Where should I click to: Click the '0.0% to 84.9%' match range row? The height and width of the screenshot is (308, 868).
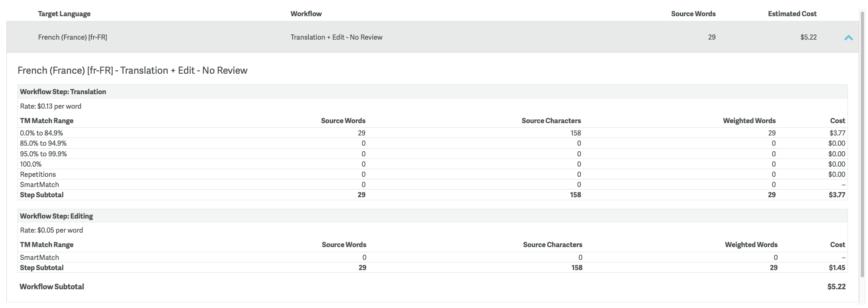pos(433,133)
